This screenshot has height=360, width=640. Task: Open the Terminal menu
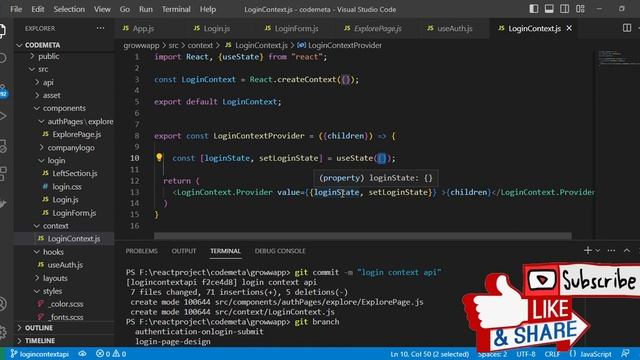click(176, 9)
